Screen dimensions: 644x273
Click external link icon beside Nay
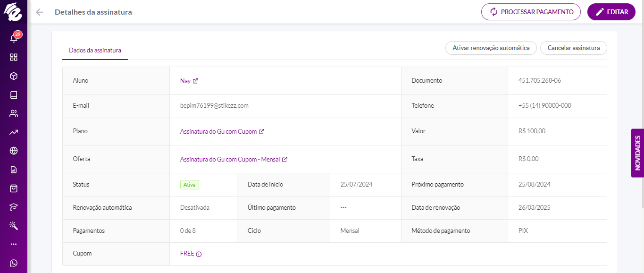(196, 81)
